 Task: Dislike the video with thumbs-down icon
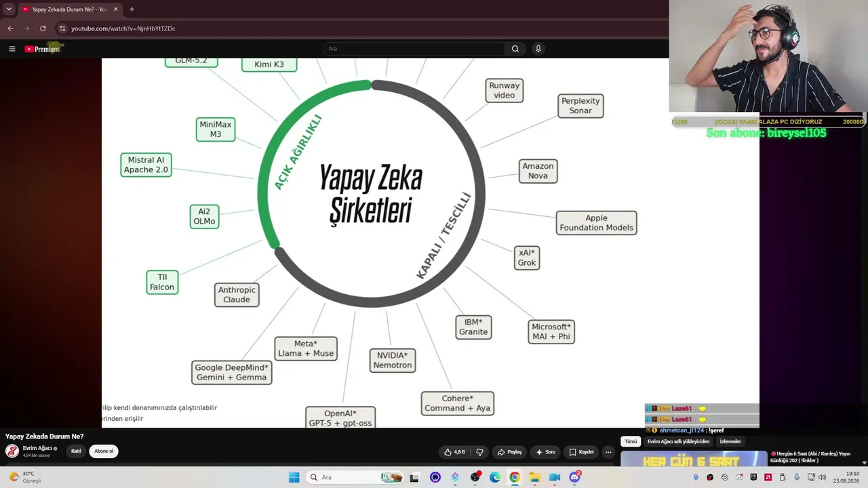[479, 452]
